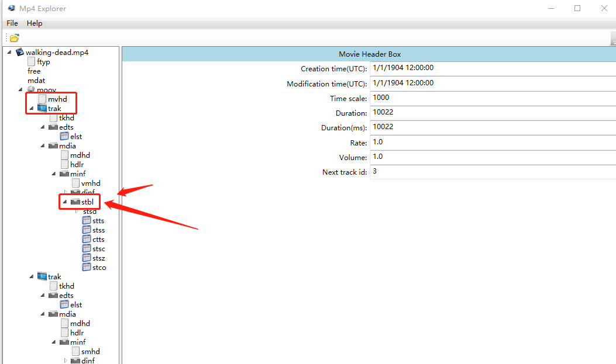Select the free tree entry

[x=34, y=71]
